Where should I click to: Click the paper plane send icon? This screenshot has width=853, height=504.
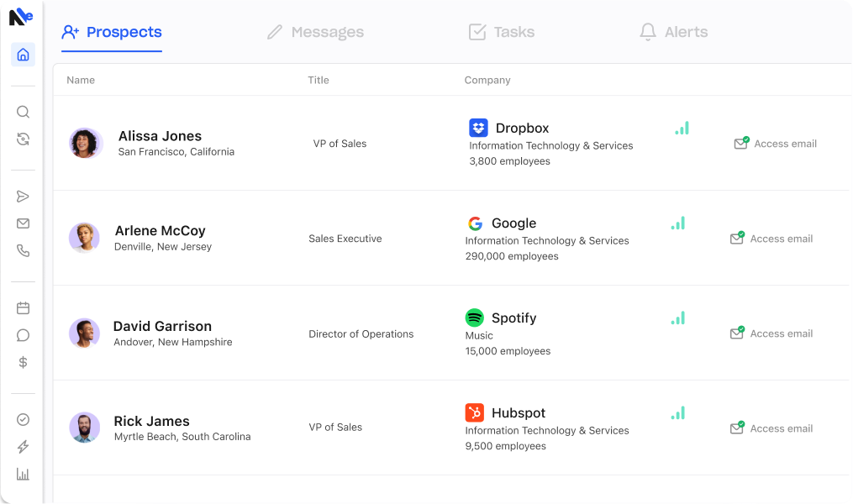tap(23, 197)
